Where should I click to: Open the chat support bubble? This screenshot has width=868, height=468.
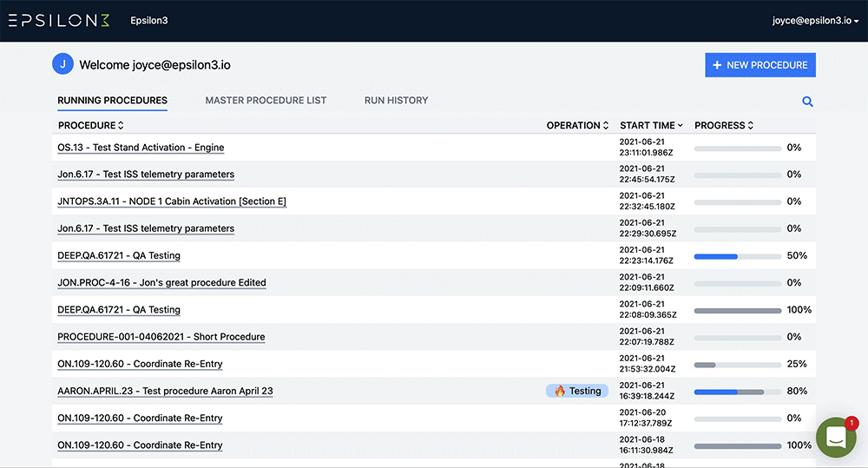pyautogui.click(x=836, y=438)
